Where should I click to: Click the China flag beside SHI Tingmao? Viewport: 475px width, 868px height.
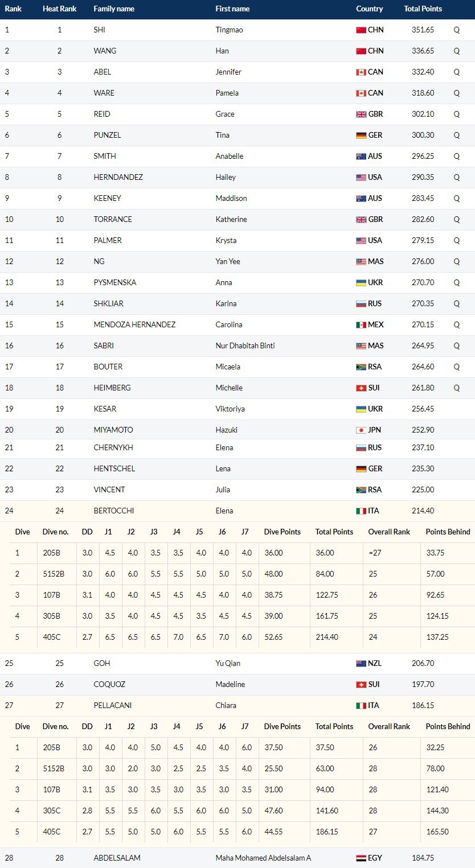coord(361,30)
